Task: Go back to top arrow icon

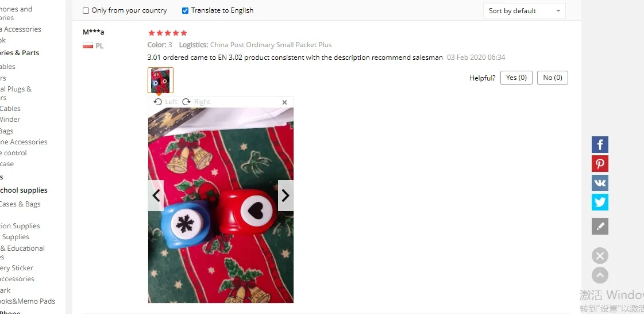Action: [600, 275]
